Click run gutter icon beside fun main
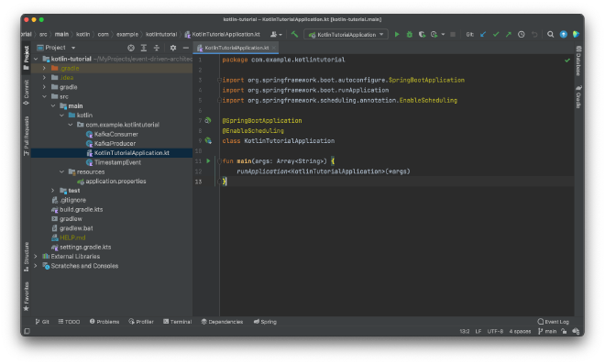 (208, 161)
